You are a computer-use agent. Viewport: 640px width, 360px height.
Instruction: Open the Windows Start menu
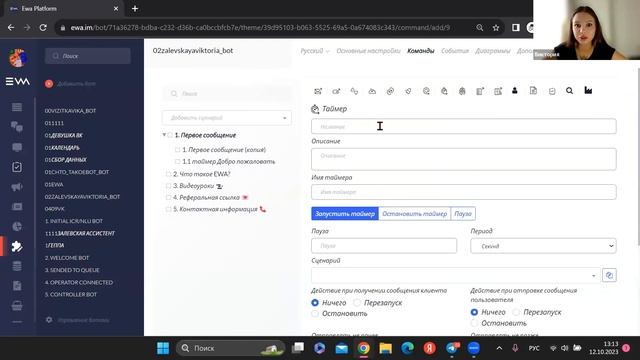click(163, 348)
